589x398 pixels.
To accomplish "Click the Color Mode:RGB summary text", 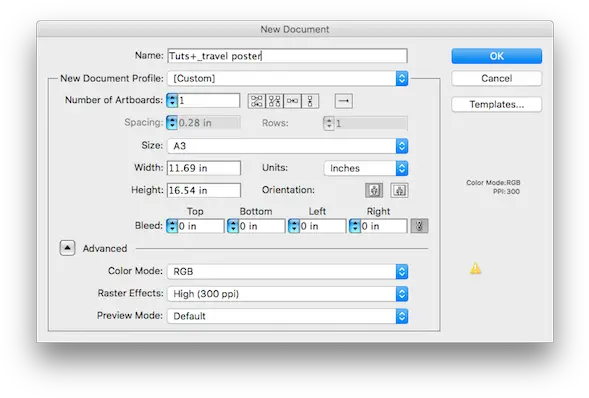I will tap(493, 182).
